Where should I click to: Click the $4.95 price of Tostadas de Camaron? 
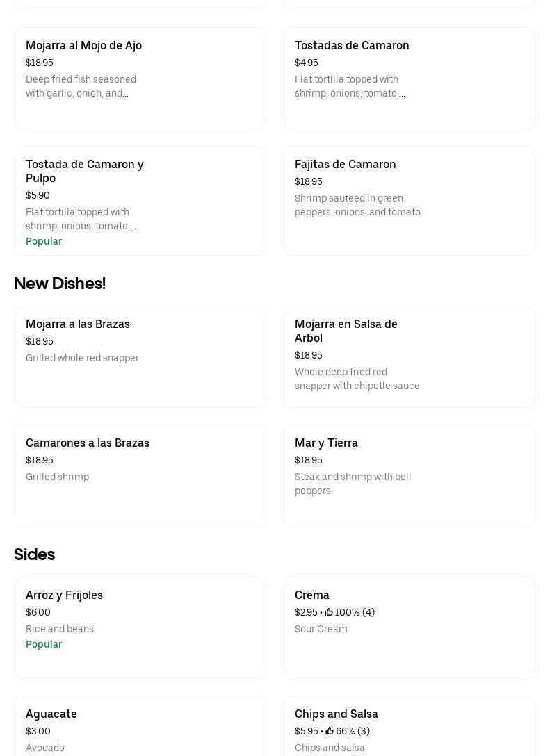[x=307, y=63]
